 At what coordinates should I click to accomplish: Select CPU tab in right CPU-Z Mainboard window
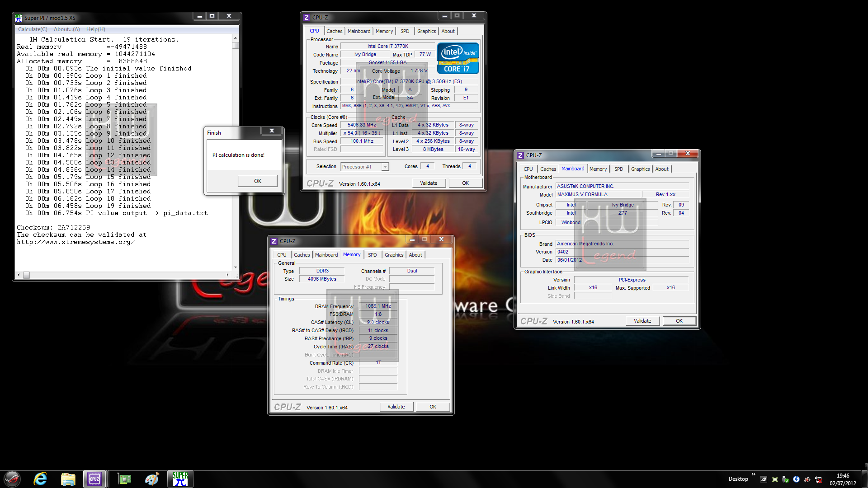pos(528,169)
